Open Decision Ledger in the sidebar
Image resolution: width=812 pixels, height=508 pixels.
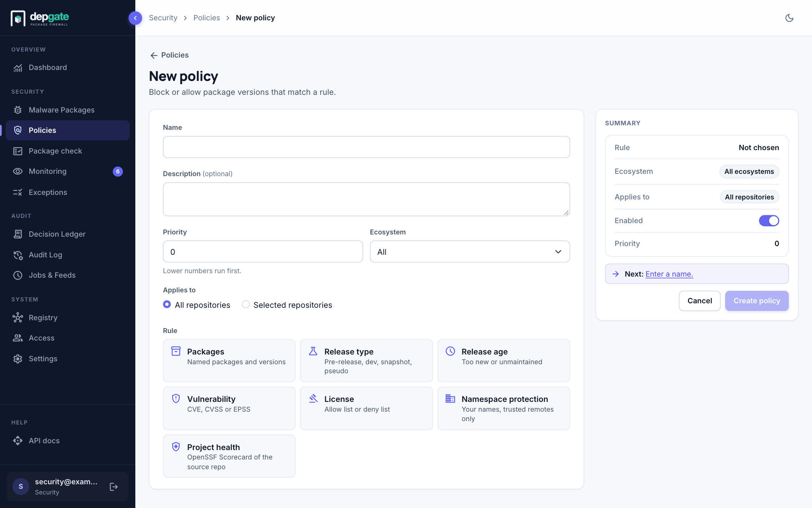[68, 234]
